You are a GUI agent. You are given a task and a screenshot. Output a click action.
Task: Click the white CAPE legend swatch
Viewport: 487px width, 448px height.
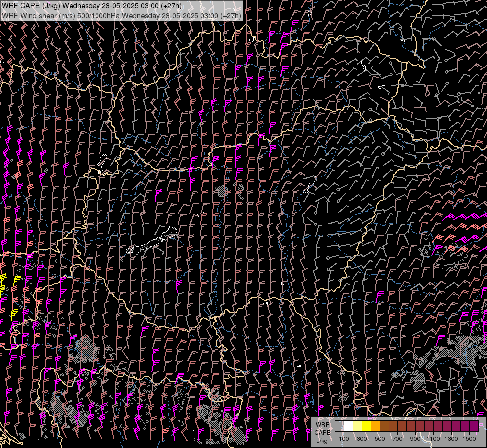click(x=349, y=426)
